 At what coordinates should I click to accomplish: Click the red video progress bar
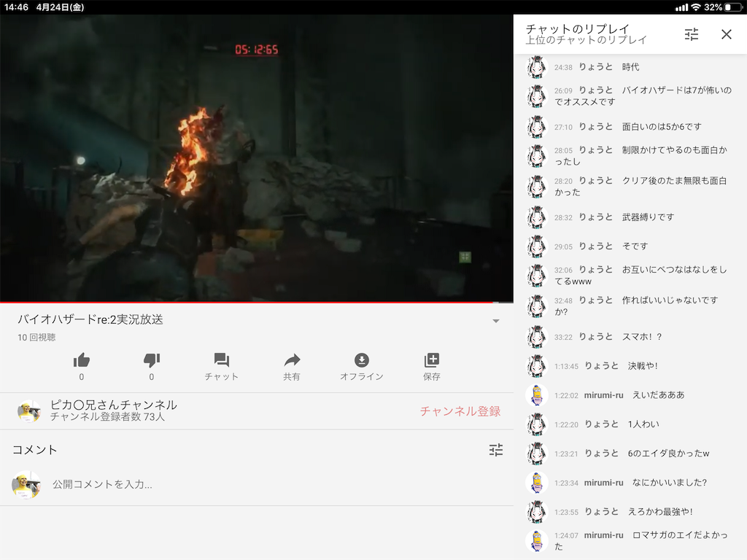tap(256, 302)
